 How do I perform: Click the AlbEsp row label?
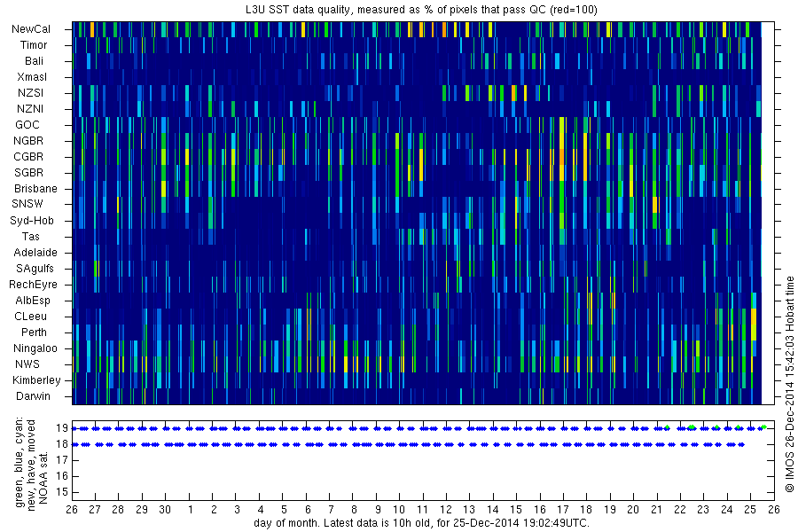pos(33,301)
